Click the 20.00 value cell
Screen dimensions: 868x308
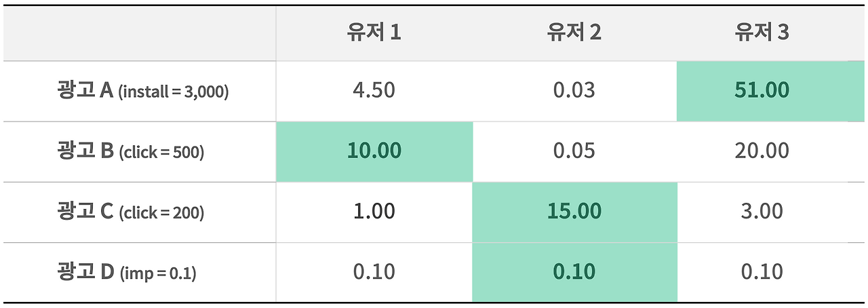(x=770, y=151)
